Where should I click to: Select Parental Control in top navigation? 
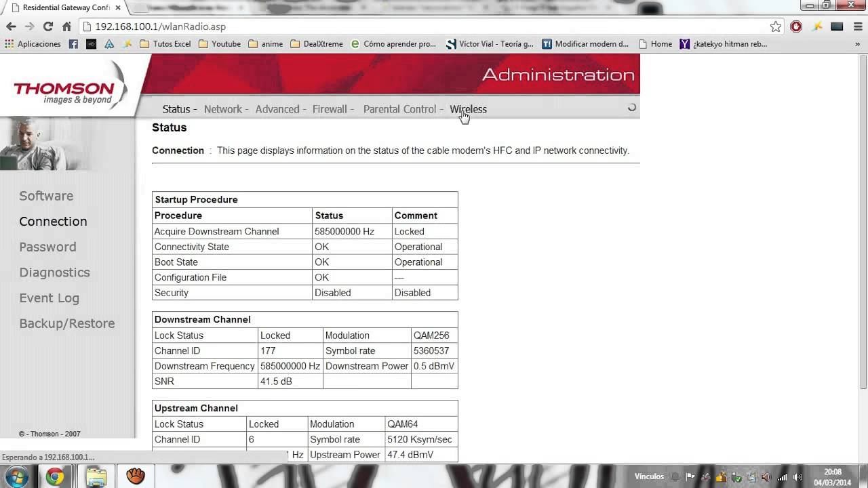pos(399,109)
